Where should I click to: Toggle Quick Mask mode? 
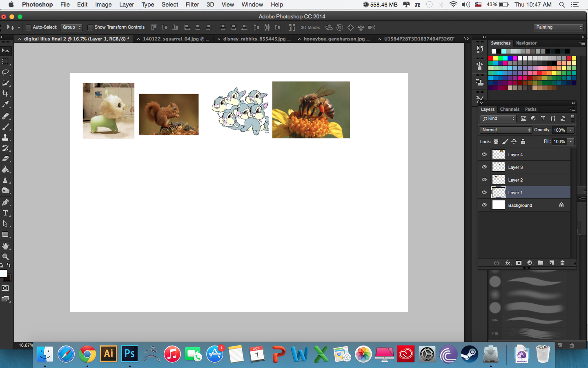[5, 288]
